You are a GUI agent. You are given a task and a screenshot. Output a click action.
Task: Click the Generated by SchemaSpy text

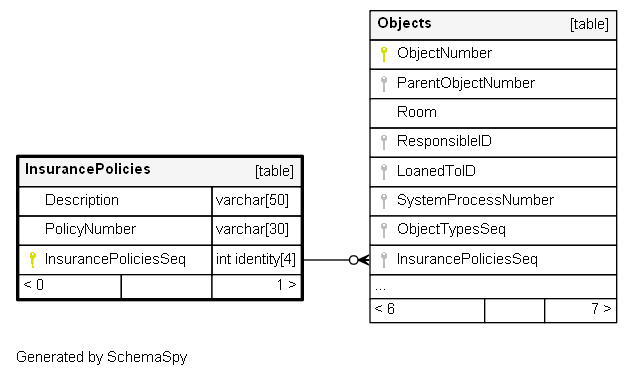102,357
